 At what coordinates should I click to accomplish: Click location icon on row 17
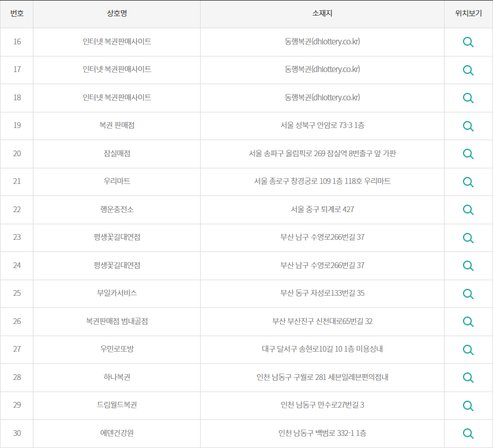point(468,70)
